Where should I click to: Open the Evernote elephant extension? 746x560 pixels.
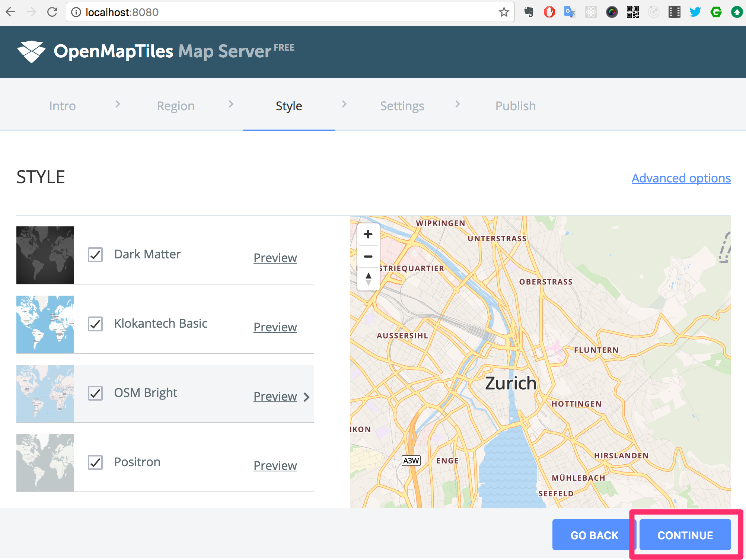pos(529,12)
